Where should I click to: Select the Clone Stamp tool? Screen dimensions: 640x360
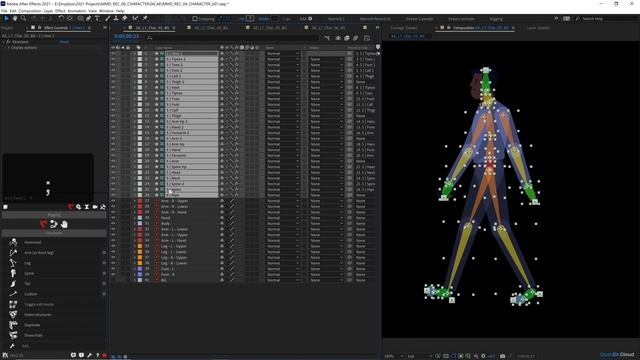click(x=116, y=18)
